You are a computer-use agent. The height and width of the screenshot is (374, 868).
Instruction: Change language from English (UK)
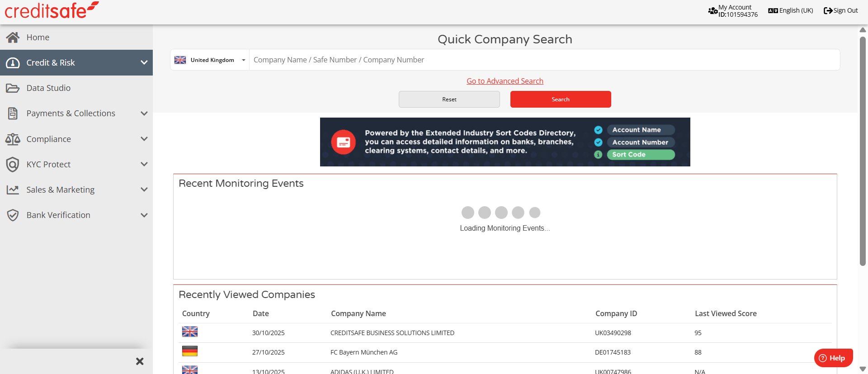point(791,11)
